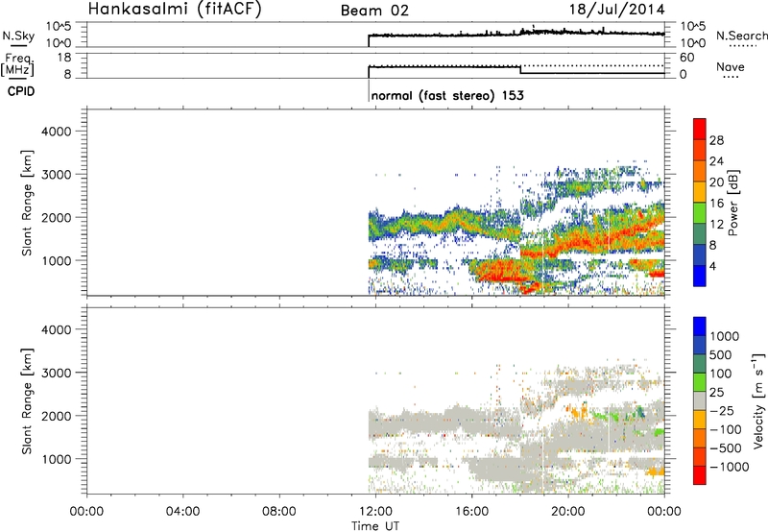Image resolution: width=768 pixels, height=532 pixels.
Task: Click the red top segment of Power colorbar
Action: [700, 129]
